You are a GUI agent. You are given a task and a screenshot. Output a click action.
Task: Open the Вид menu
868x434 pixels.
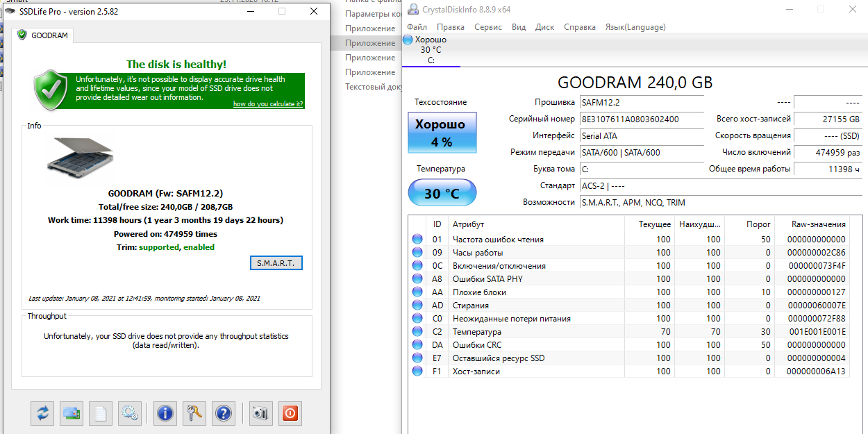519,27
